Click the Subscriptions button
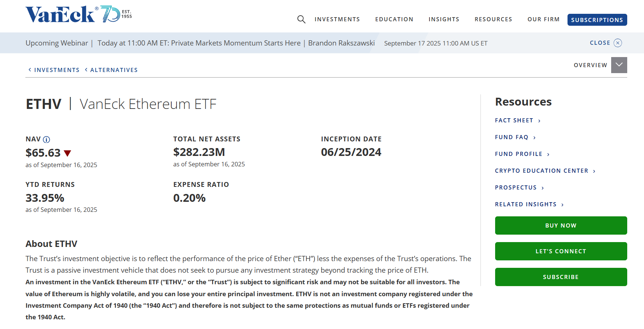Screen dimensions: 644x329 coord(597,20)
